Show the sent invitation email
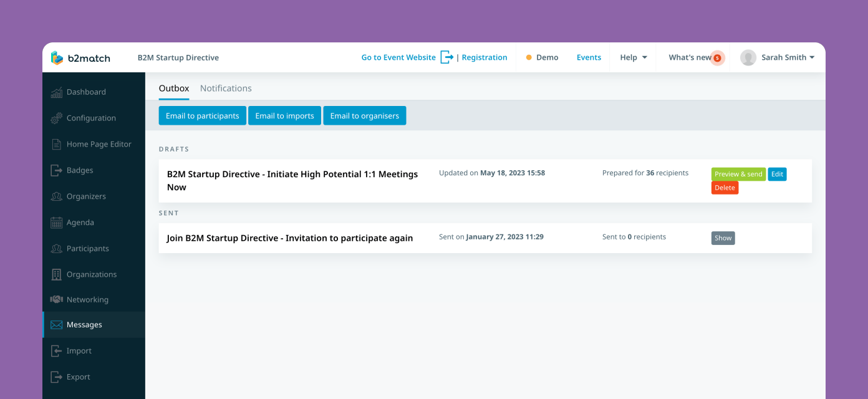 pyautogui.click(x=723, y=238)
